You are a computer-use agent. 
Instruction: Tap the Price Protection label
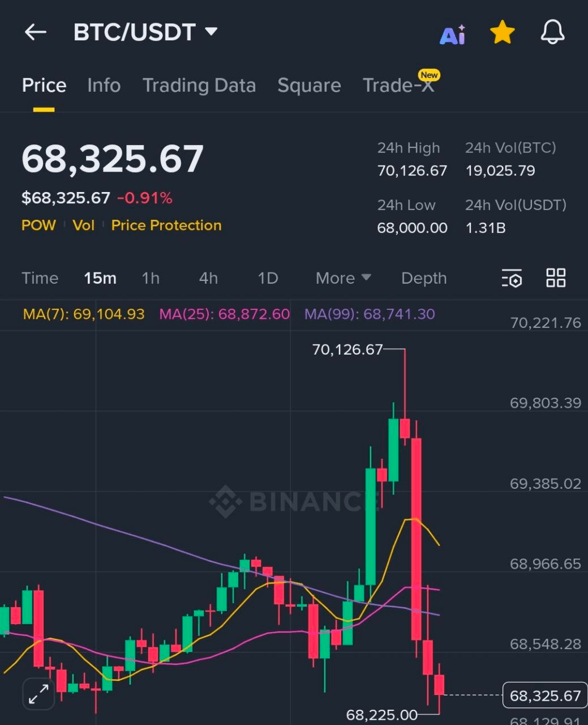tap(166, 225)
